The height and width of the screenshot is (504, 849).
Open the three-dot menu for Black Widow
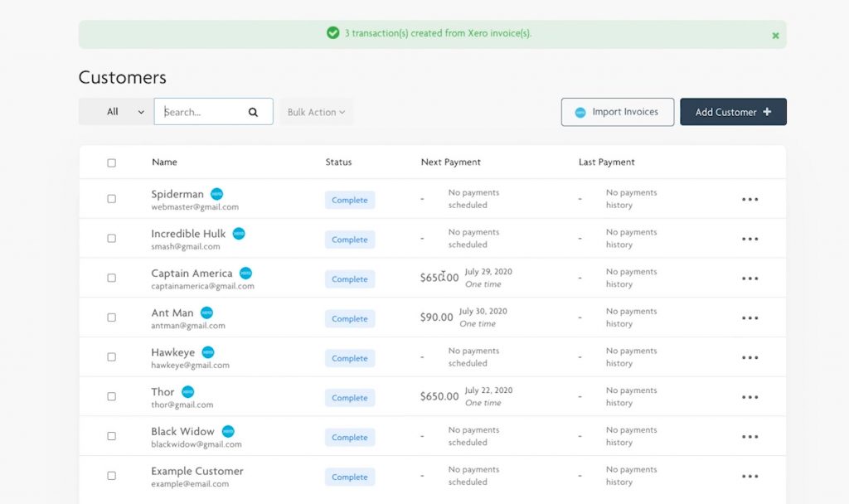tap(750, 436)
